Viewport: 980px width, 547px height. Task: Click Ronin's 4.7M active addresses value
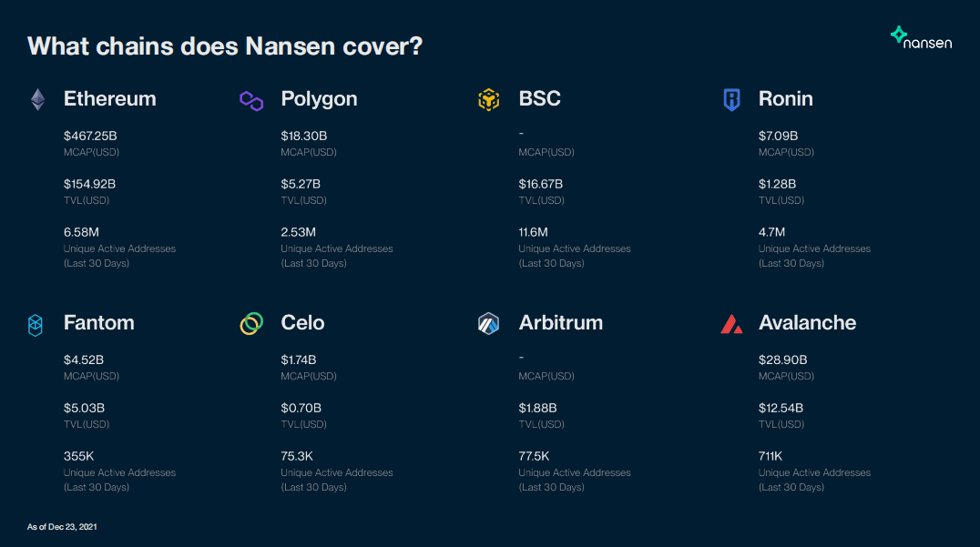point(771,232)
